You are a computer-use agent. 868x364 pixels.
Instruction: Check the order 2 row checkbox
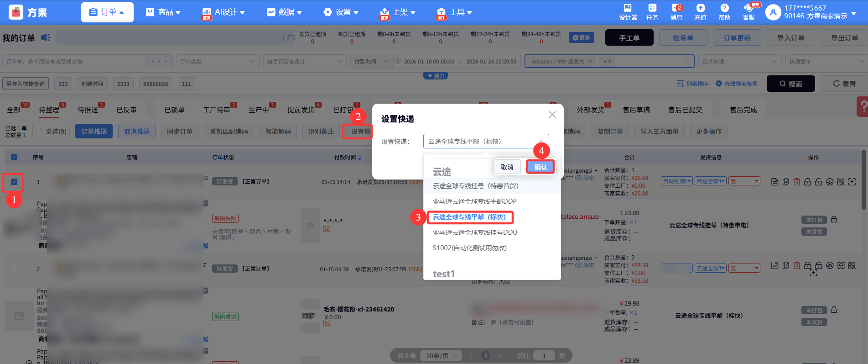(x=14, y=269)
